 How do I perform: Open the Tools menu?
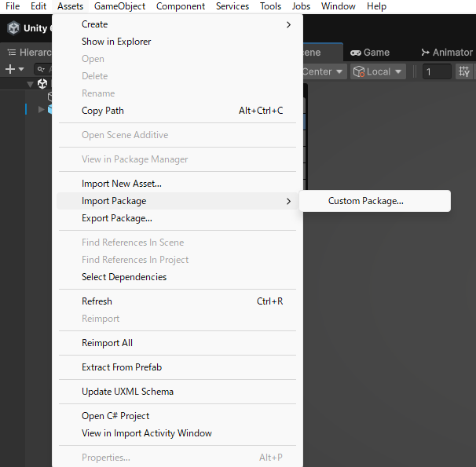pyautogui.click(x=270, y=6)
